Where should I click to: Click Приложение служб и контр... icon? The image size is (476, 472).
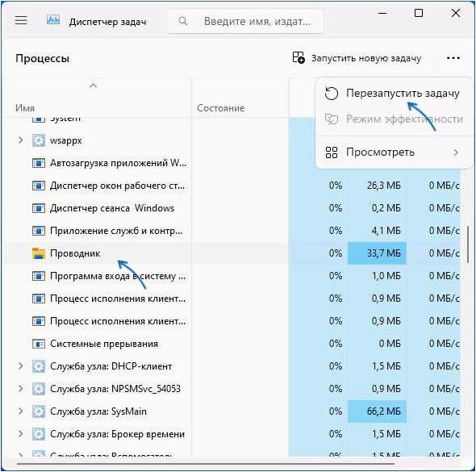39,231
